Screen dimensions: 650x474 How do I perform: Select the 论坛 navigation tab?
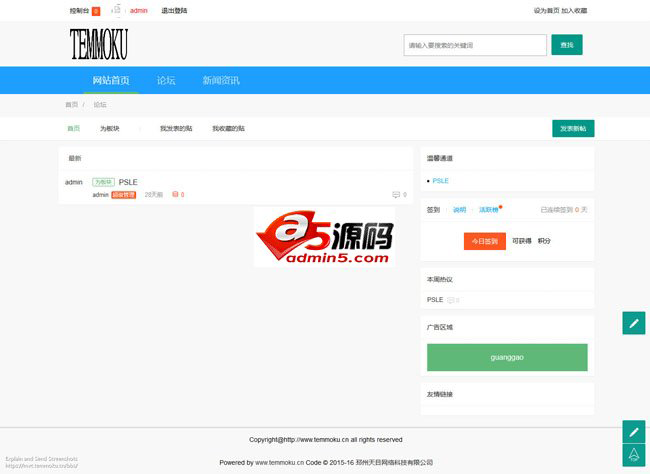coord(166,80)
